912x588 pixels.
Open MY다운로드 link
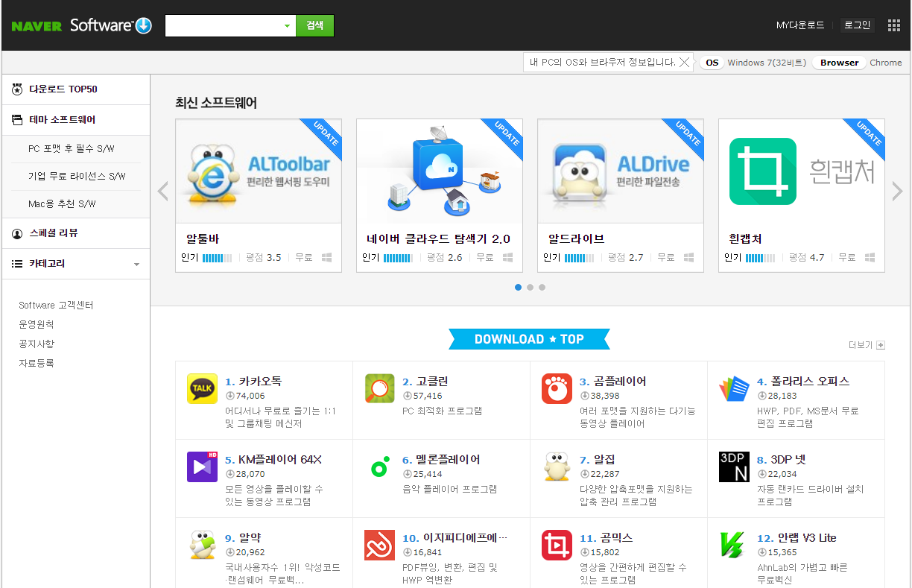800,25
